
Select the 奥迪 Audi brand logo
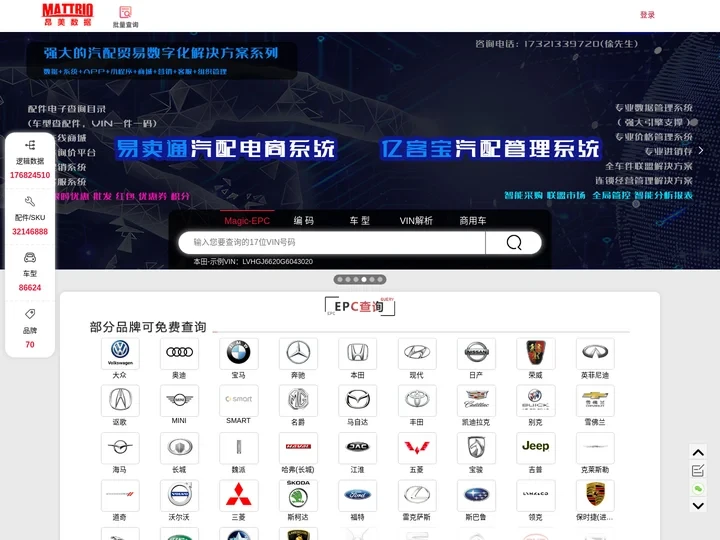click(179, 353)
